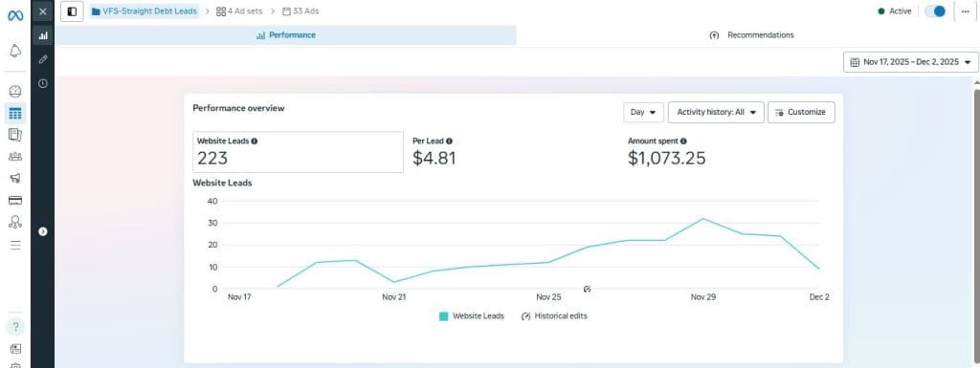Click the Nov 29 peak on the line chart
The height and width of the screenshot is (368, 980).
pyautogui.click(x=703, y=218)
